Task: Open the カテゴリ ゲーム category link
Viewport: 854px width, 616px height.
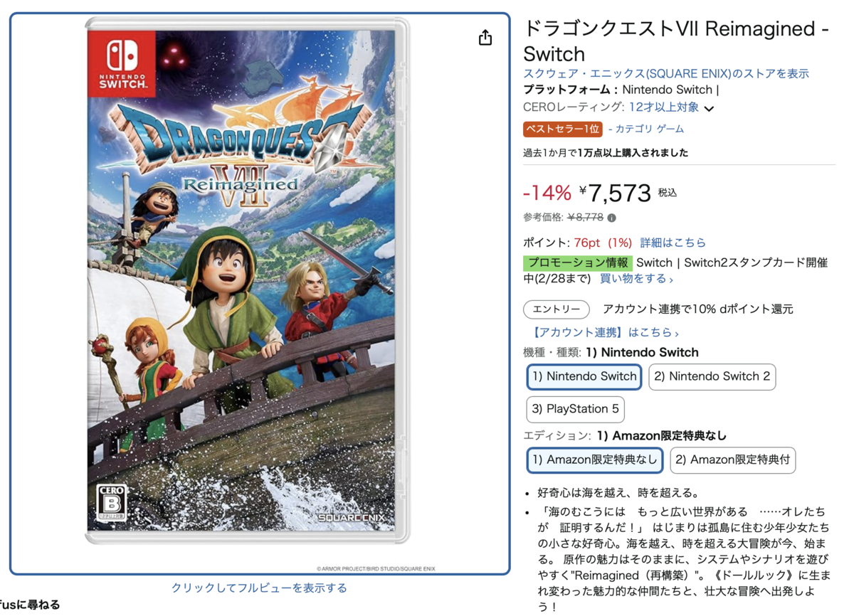Action: coord(650,129)
